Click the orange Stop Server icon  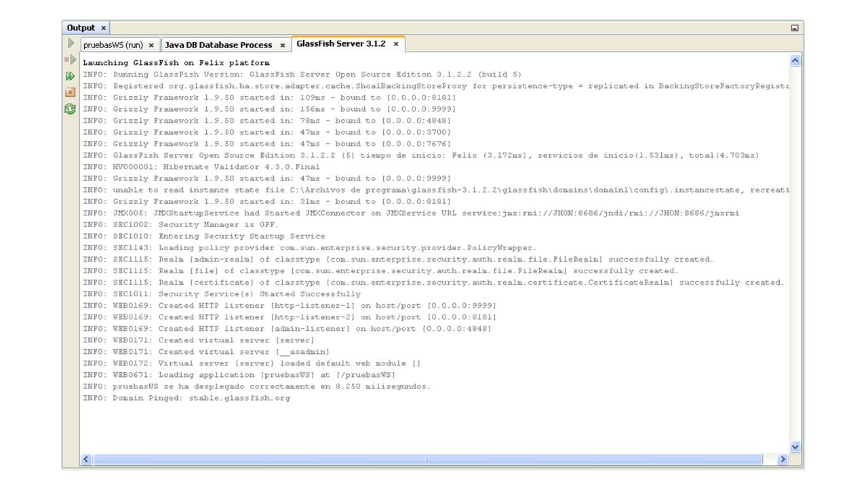(71, 92)
